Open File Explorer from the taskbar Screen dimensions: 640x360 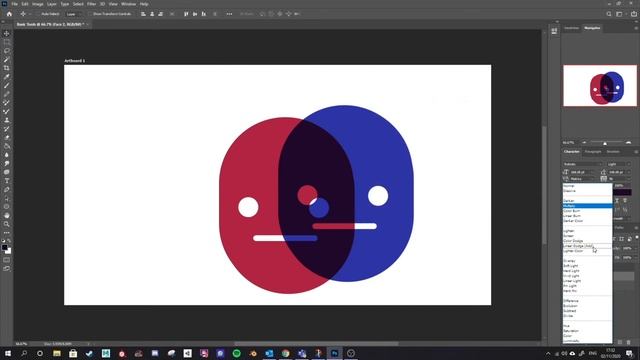tap(57, 353)
